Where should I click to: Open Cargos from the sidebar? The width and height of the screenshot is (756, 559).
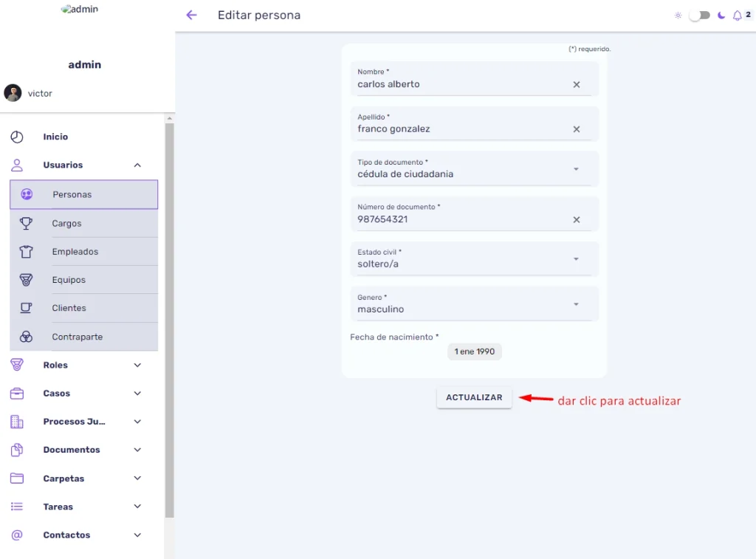tap(84, 223)
